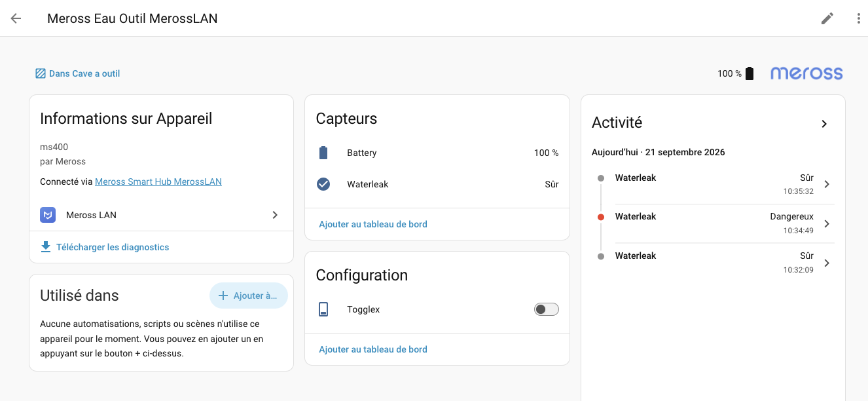Select the Togglex configuration row label
Viewport: 868px width, 401px height.
(363, 309)
